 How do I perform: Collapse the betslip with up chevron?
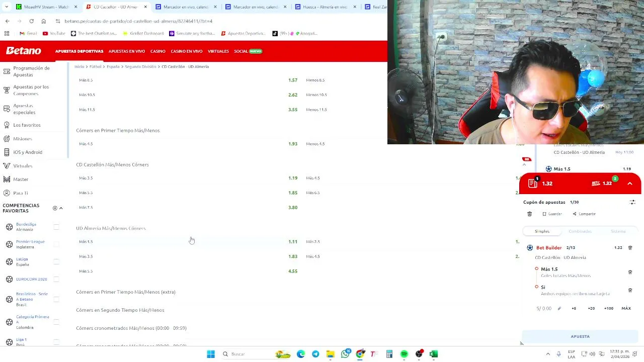coord(630,184)
